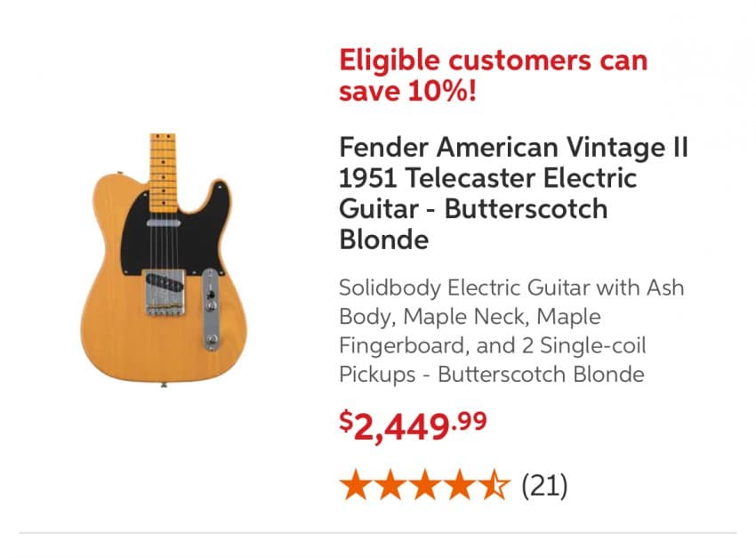The height and width of the screenshot is (558, 756).
Task: Click the bold "Blonde" title word
Action: click(x=384, y=239)
